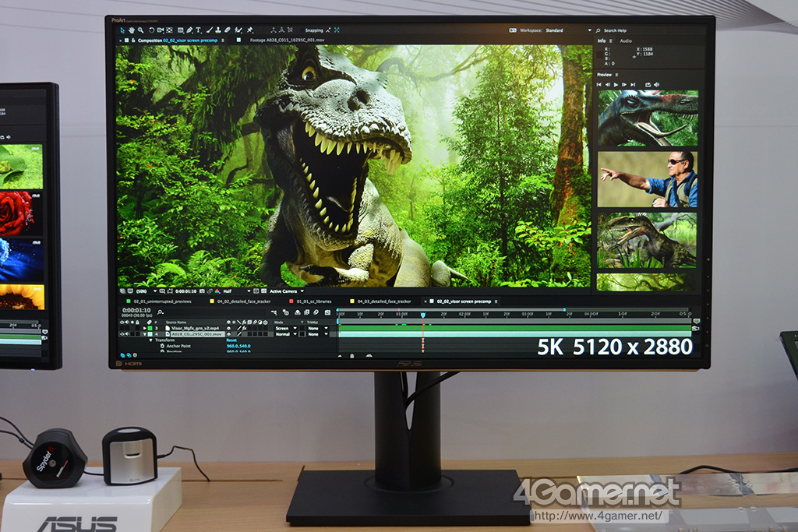Open the Show Channel RGB icon

217,291
